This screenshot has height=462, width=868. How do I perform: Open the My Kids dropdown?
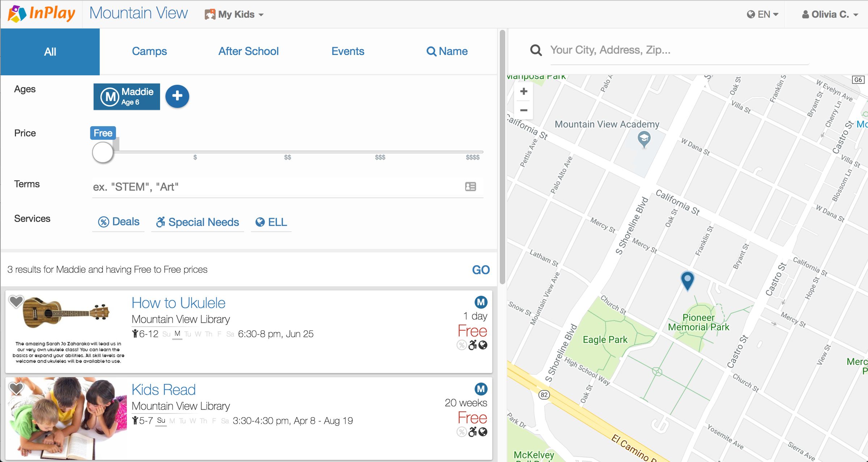234,14
